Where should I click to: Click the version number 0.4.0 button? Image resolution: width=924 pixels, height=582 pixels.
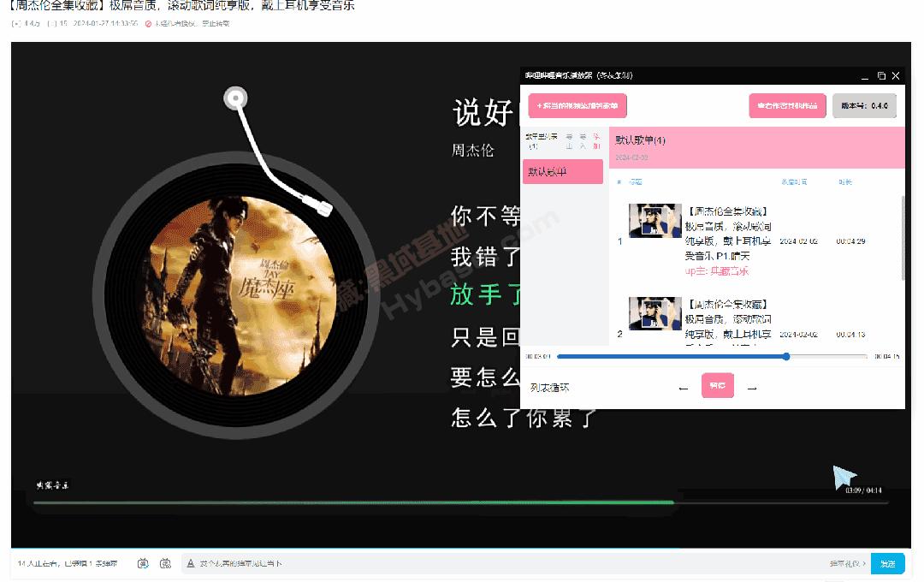(864, 106)
